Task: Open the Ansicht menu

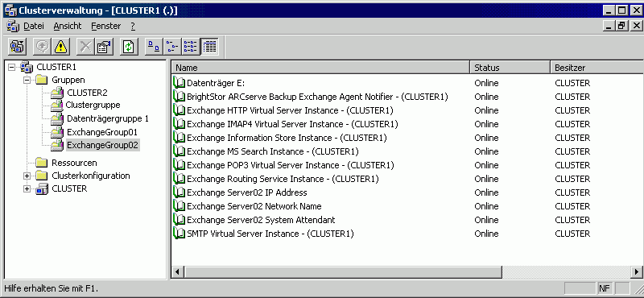Action: pyautogui.click(x=68, y=26)
